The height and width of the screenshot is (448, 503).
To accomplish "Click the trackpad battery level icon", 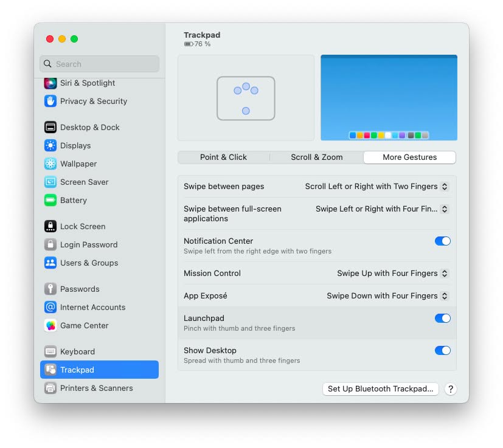I will click(x=189, y=44).
